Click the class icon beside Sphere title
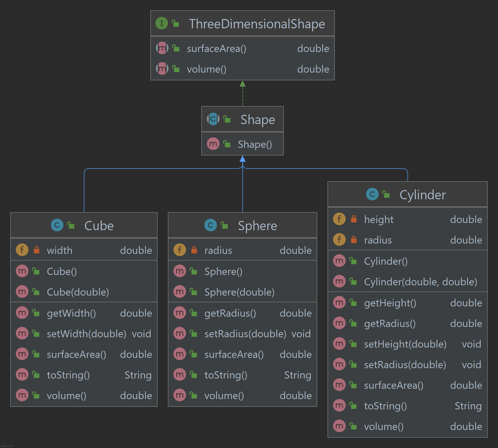498x448 pixels. 210,225
